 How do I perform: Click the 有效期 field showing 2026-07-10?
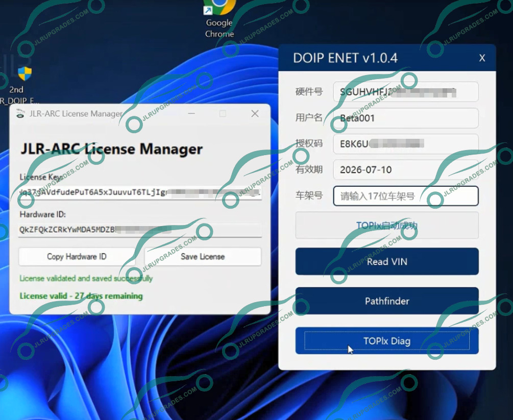406,169
